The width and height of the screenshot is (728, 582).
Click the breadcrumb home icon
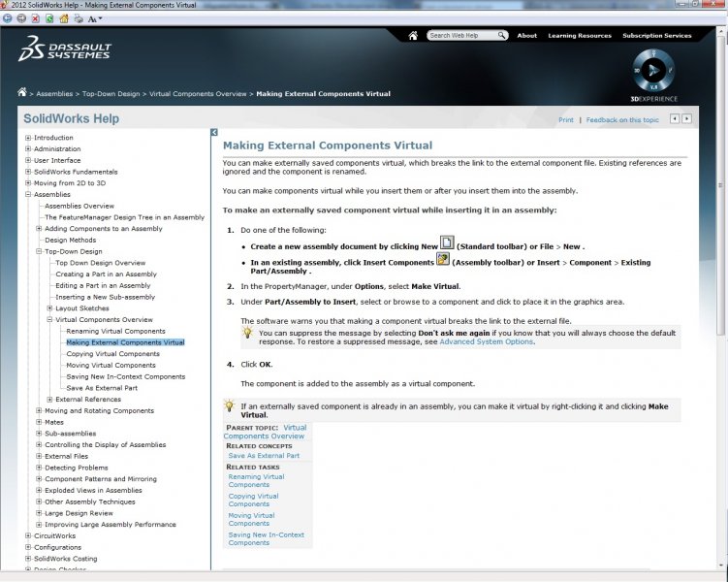click(x=22, y=92)
